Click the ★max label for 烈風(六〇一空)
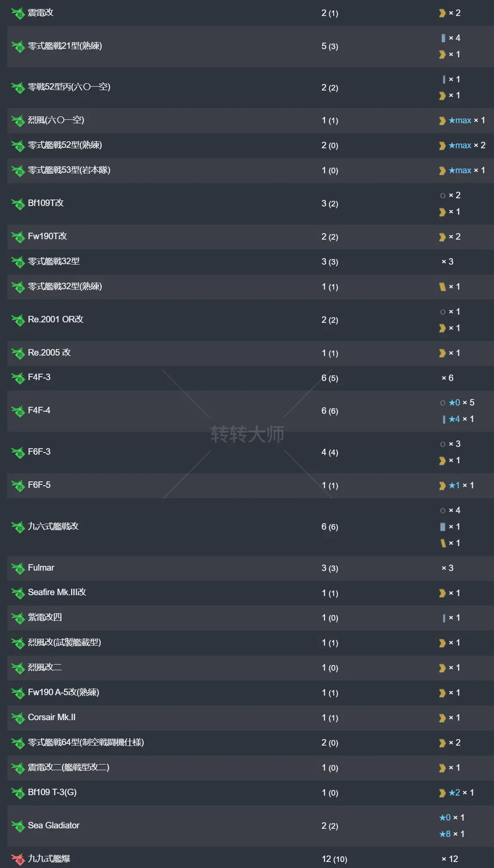The width and height of the screenshot is (494, 868). [460, 120]
